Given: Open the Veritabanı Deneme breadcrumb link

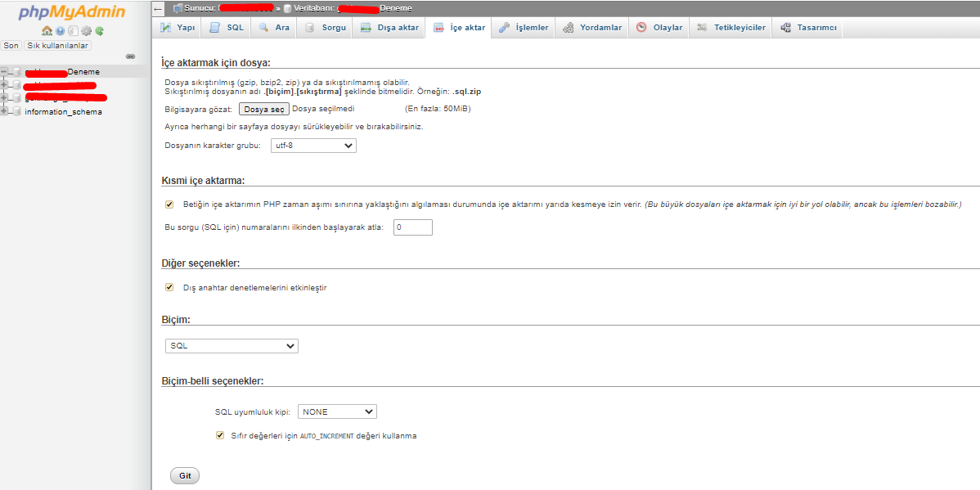Looking at the screenshot, I should (353, 8).
